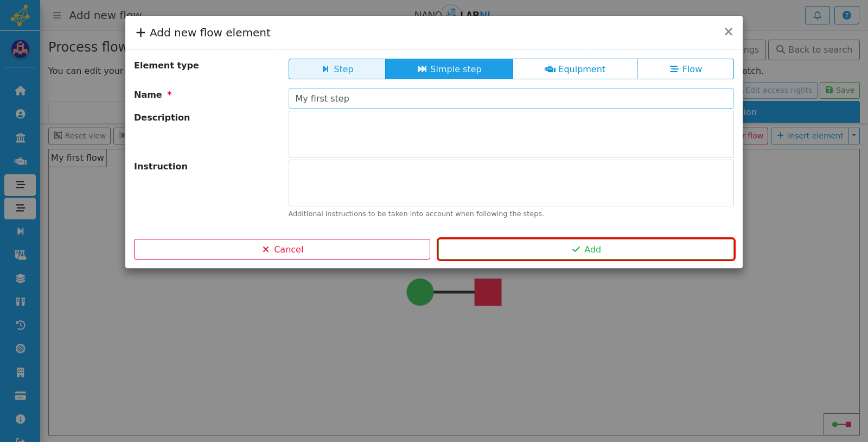Click the Name input field
Viewport: 868px width, 442px height.
pos(511,98)
